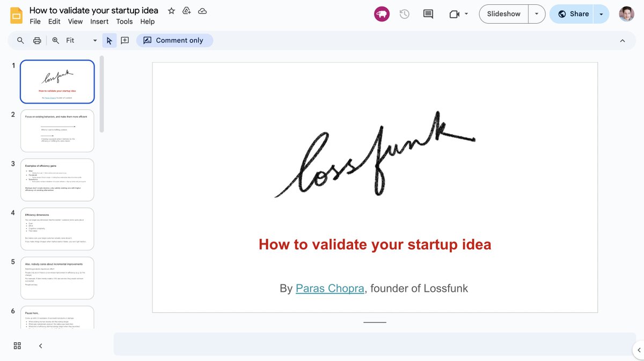The width and height of the screenshot is (644, 361).
Task: Click the speaker notes area
Action: coord(375,344)
